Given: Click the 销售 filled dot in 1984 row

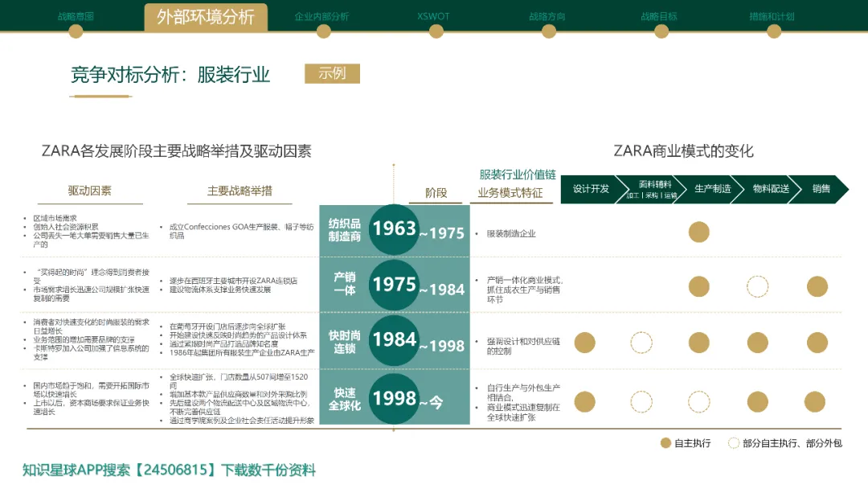Looking at the screenshot, I should [817, 343].
